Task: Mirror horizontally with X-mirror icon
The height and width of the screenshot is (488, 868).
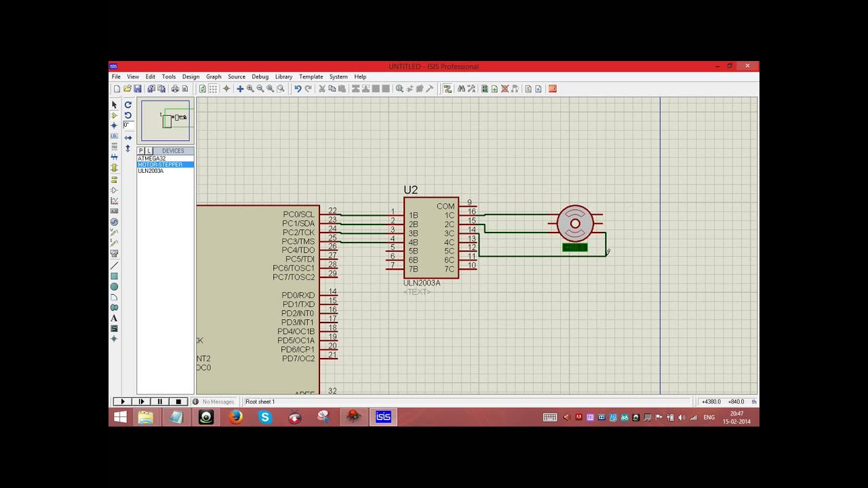Action: pyautogui.click(x=128, y=138)
